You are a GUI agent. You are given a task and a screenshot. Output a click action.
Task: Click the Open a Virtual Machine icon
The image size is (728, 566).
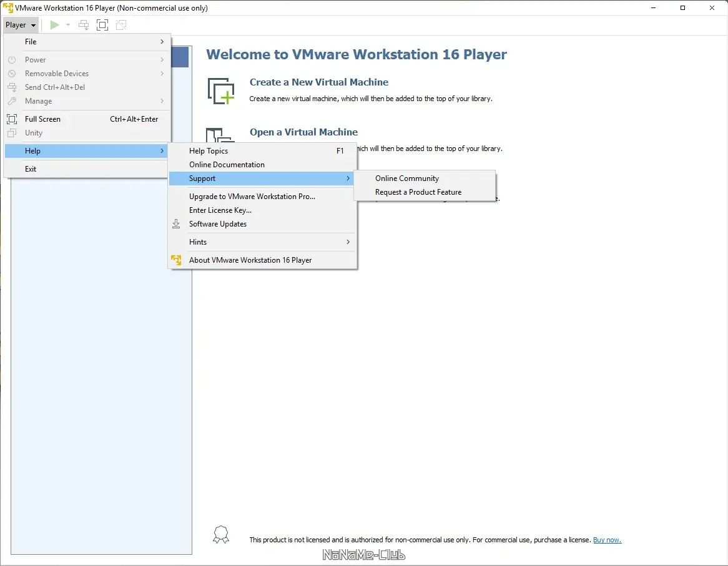point(220,135)
